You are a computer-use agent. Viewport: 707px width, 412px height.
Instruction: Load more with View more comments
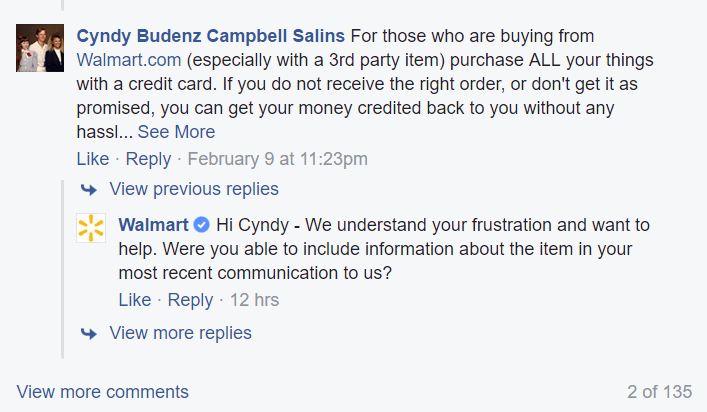(102, 392)
